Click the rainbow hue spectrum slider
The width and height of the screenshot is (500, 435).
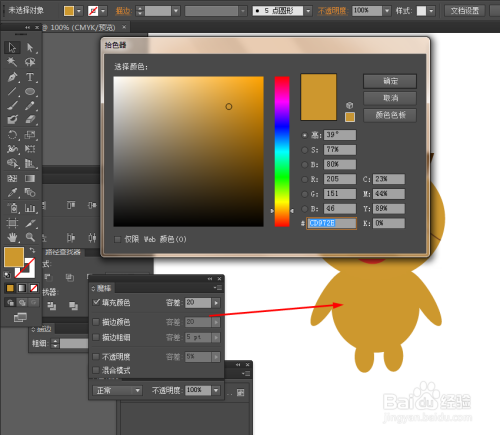click(x=282, y=152)
